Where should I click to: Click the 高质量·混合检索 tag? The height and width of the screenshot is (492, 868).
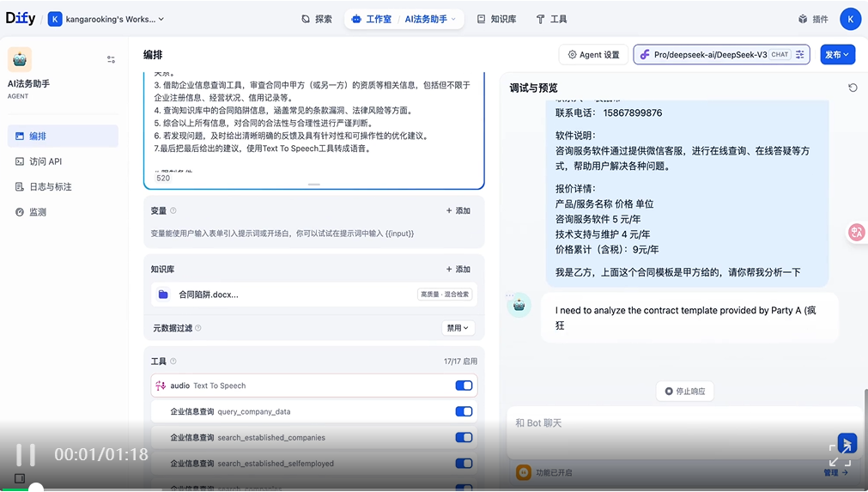(x=445, y=295)
